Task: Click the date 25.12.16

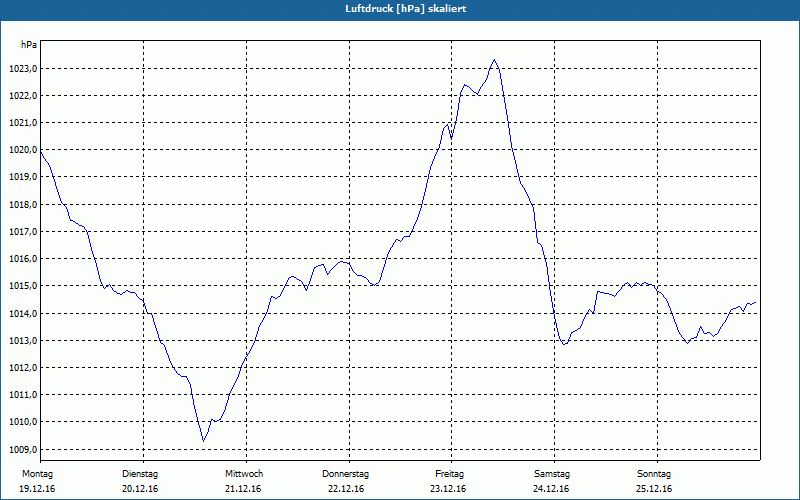Action: coord(654,489)
